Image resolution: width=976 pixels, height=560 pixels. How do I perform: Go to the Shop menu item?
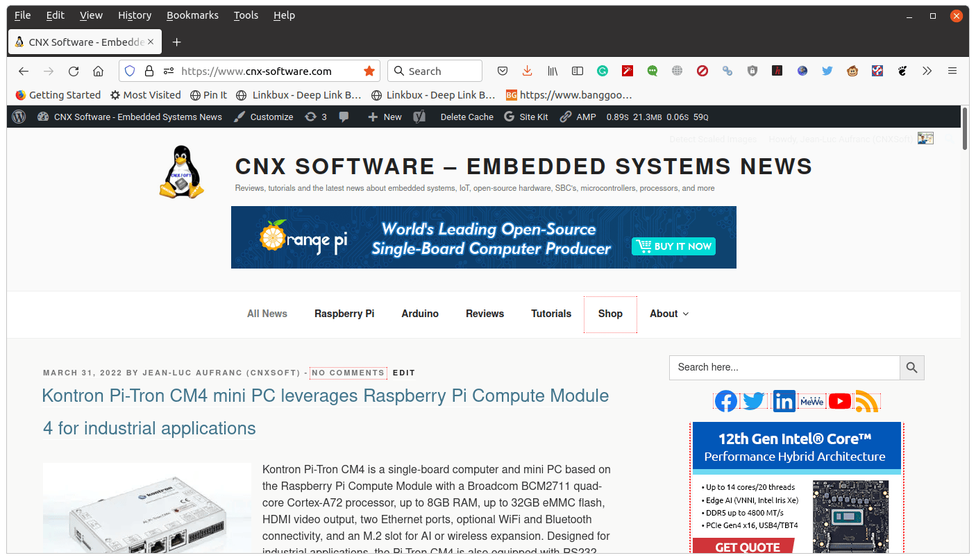[610, 314]
